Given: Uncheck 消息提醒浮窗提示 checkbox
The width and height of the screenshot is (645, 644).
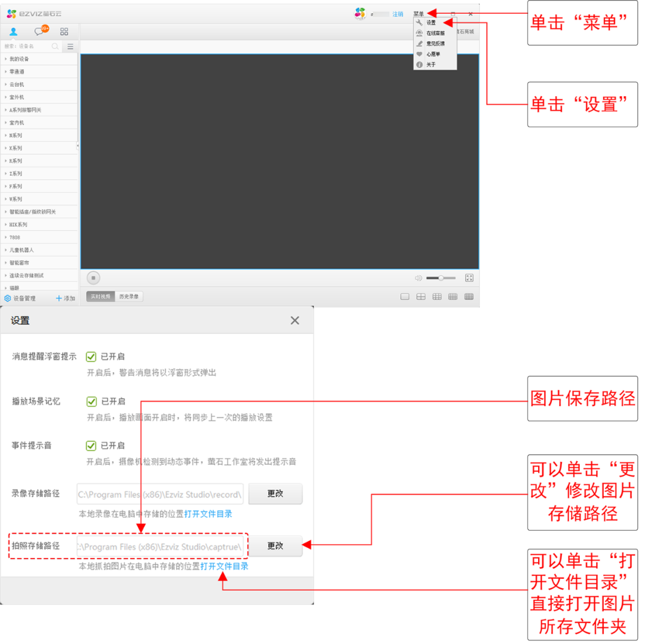Looking at the screenshot, I should point(91,357).
